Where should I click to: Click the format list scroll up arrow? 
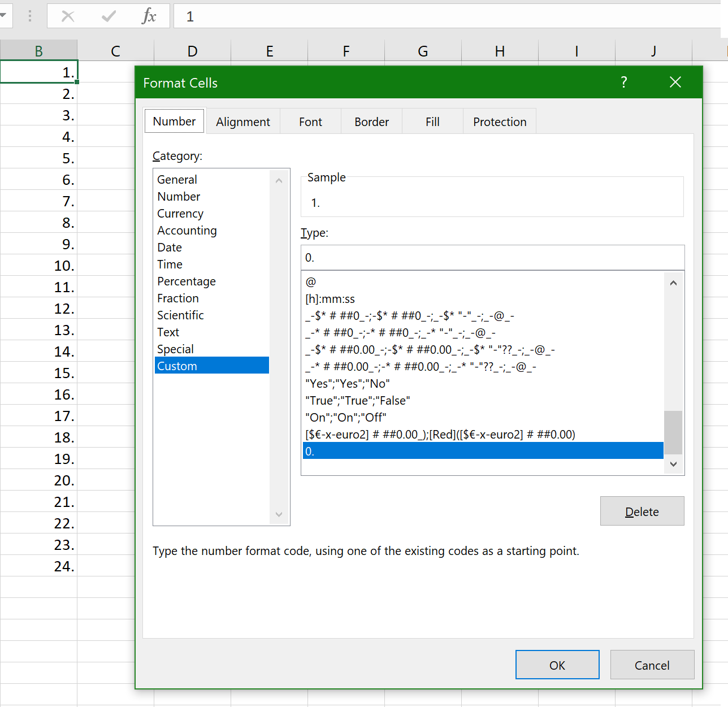tap(673, 283)
